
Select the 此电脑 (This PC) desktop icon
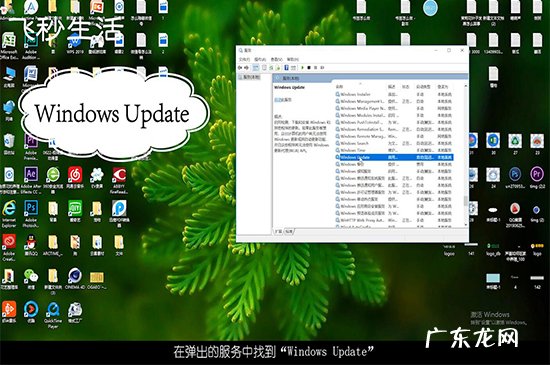coord(9,77)
